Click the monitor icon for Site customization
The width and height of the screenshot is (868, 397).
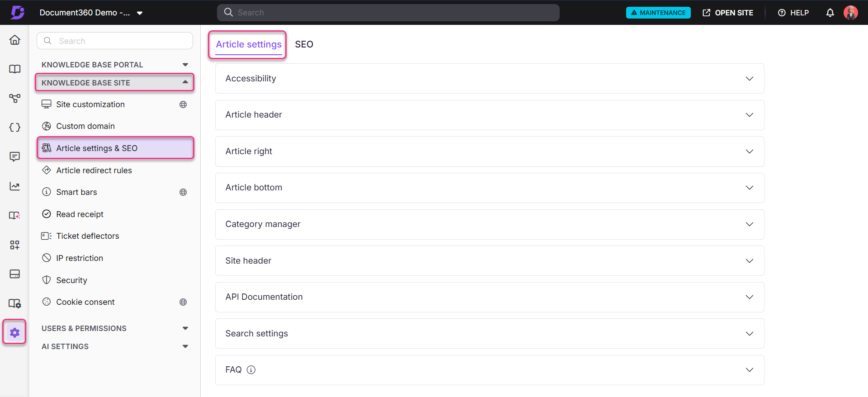pyautogui.click(x=47, y=104)
